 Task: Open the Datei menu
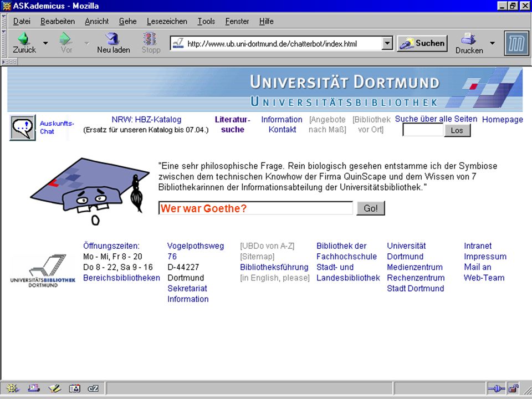coord(22,22)
